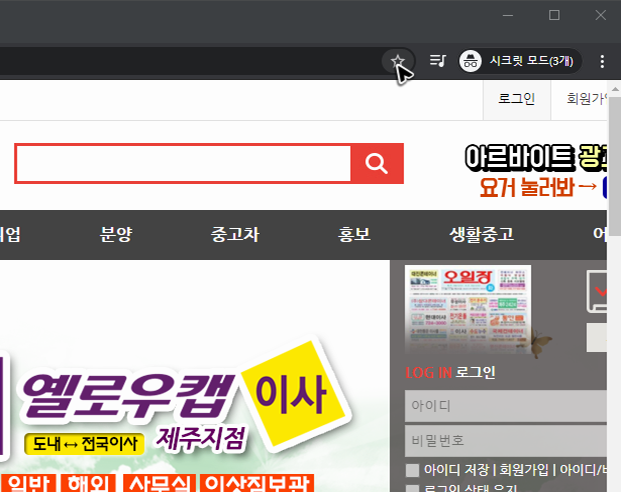
Task: Open the 중고차 menu item
Action: pos(235,234)
